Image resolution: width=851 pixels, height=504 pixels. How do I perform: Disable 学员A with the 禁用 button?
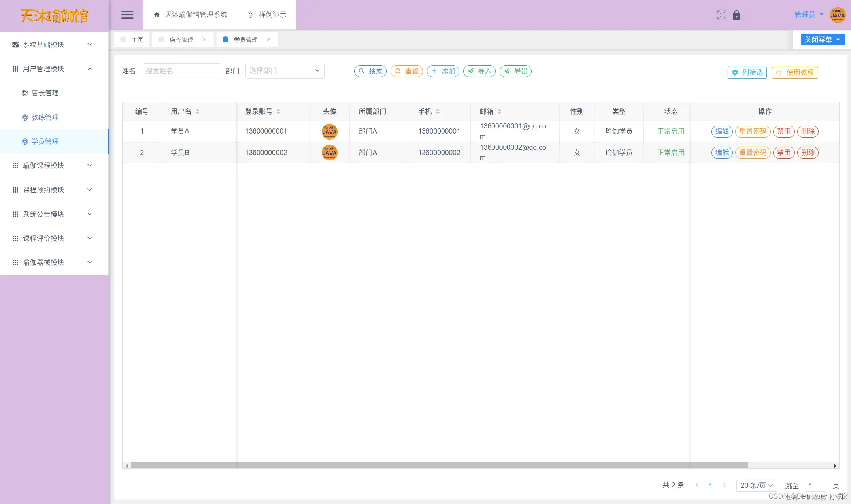783,131
